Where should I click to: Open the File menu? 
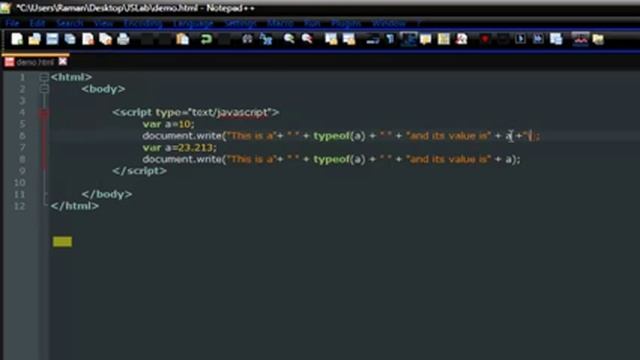pos(12,23)
